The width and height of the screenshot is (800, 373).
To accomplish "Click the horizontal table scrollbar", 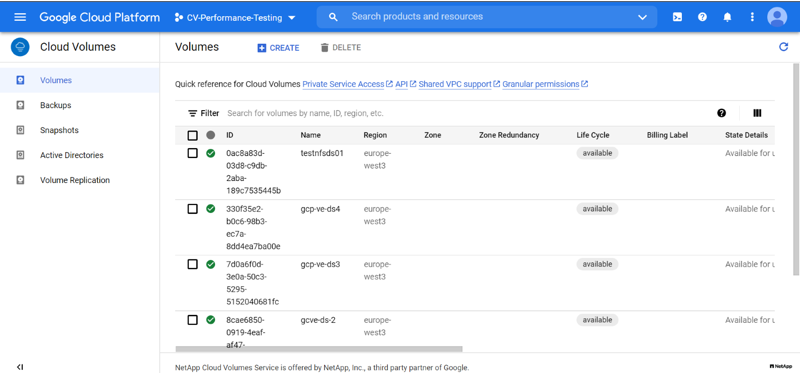I will point(319,349).
